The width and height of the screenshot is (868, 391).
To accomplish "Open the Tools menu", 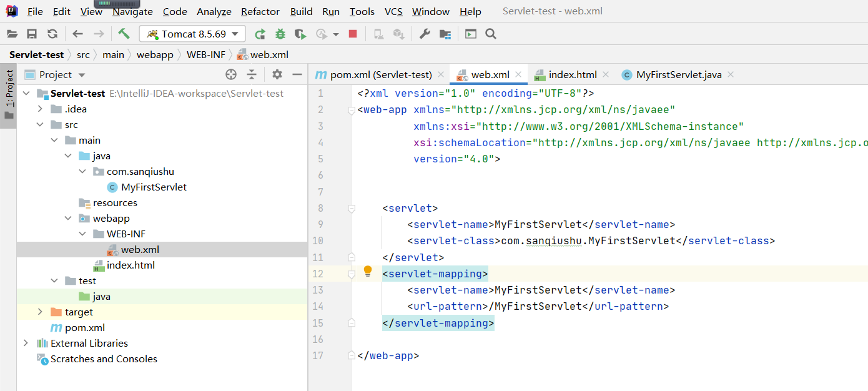I will (362, 11).
